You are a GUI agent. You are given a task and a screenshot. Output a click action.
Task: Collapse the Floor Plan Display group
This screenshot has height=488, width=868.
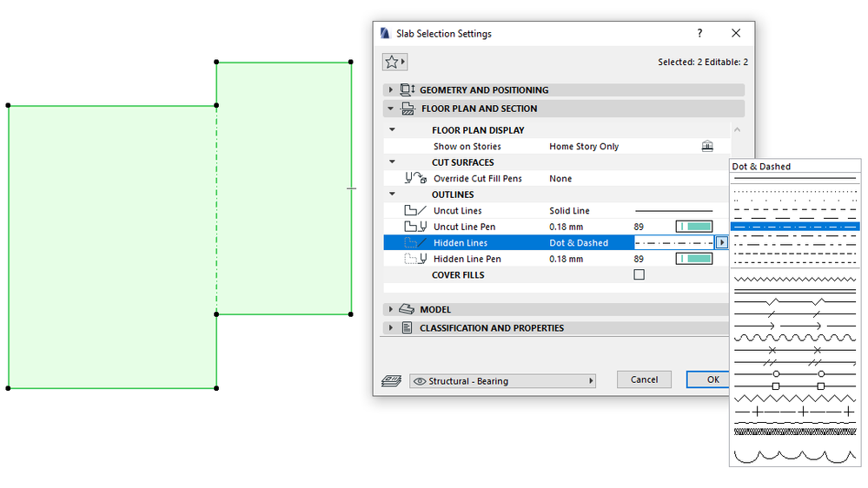click(x=393, y=129)
